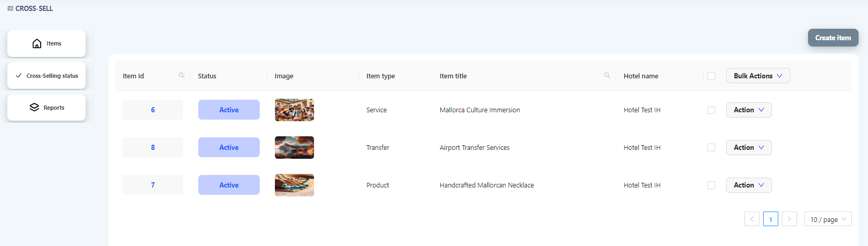Go to the next page arrow
The height and width of the screenshot is (246, 868).
pyautogui.click(x=789, y=219)
